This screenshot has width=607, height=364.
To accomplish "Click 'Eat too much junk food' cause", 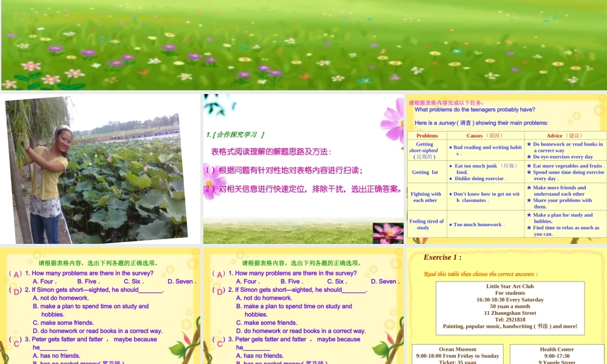I will tap(483, 169).
